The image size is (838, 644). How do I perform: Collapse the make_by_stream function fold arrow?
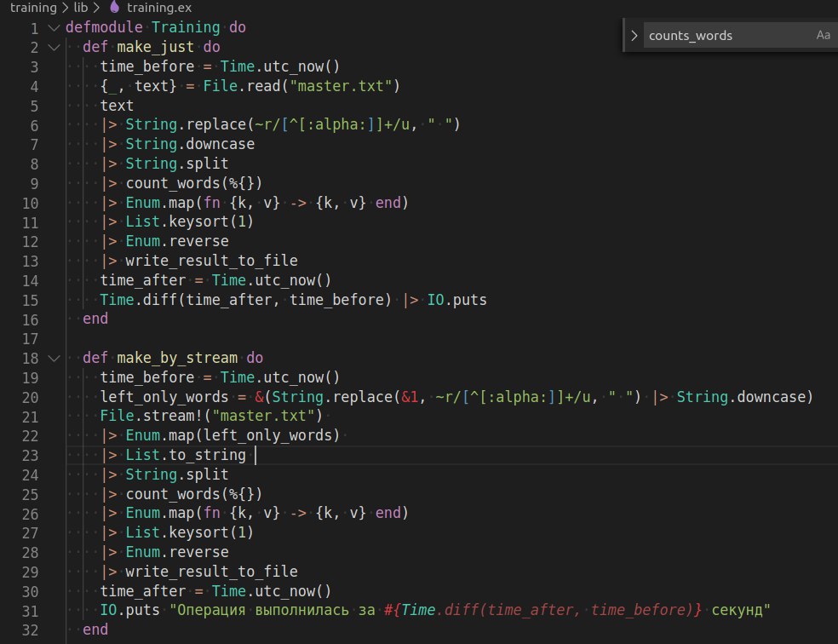pos(54,359)
